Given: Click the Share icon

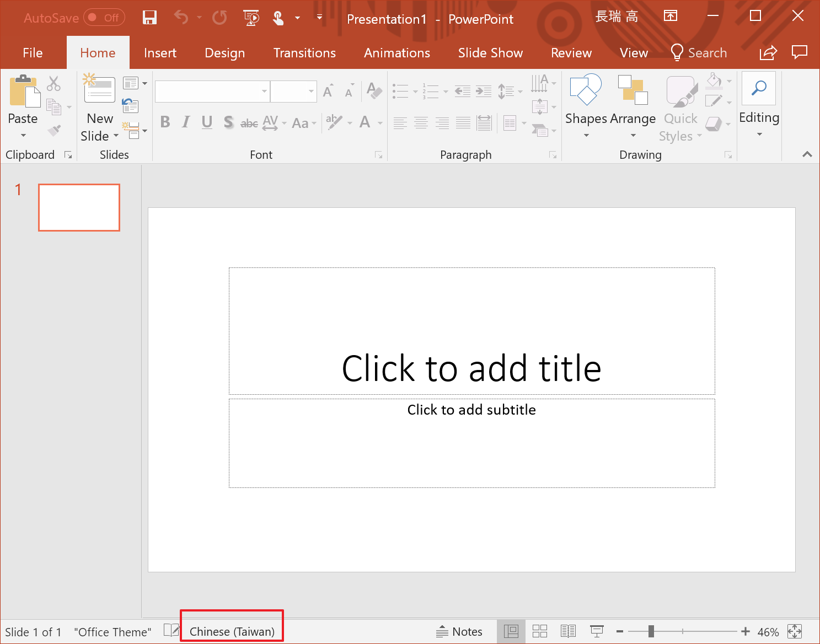Looking at the screenshot, I should [768, 53].
